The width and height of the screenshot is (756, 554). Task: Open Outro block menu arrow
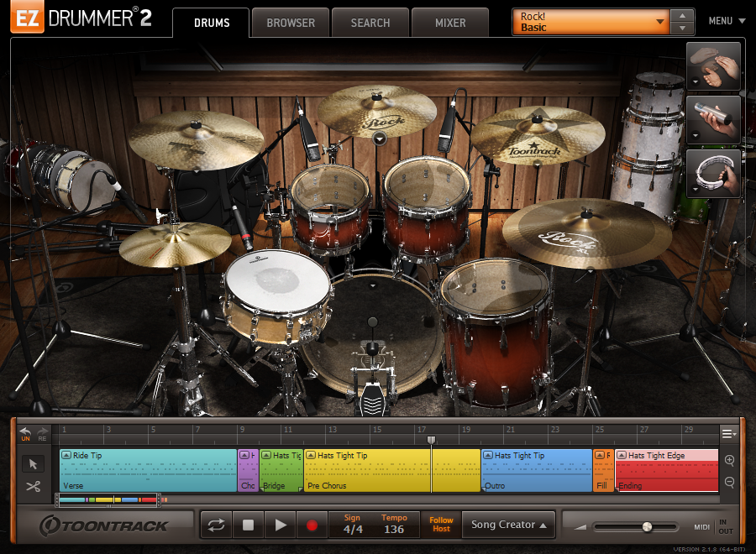(488, 455)
